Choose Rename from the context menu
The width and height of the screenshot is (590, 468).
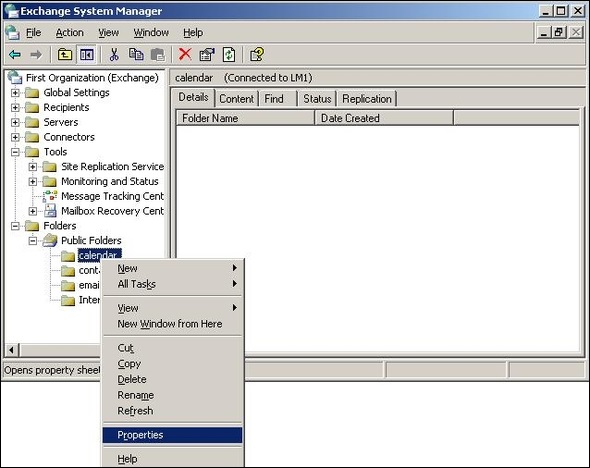[x=173, y=395]
